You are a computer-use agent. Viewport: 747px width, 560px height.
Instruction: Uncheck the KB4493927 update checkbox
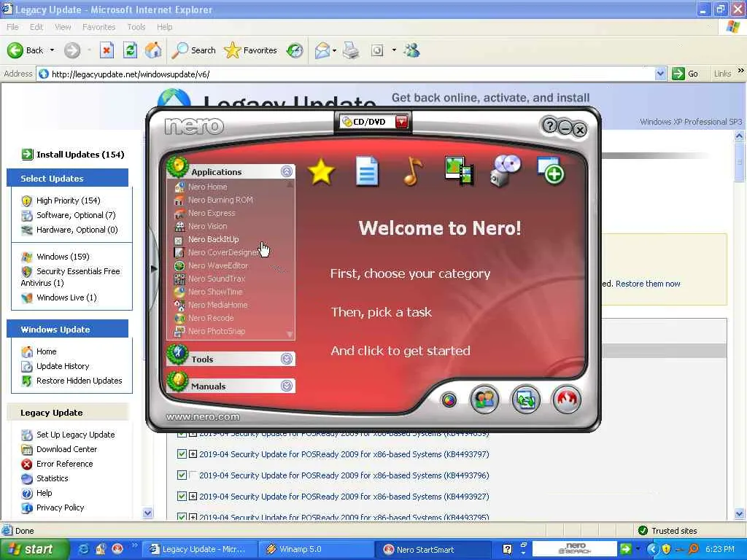point(182,496)
